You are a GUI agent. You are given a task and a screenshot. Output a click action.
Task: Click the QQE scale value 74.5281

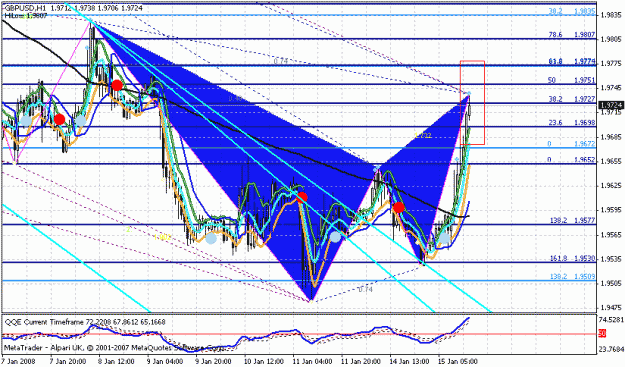pos(611,320)
